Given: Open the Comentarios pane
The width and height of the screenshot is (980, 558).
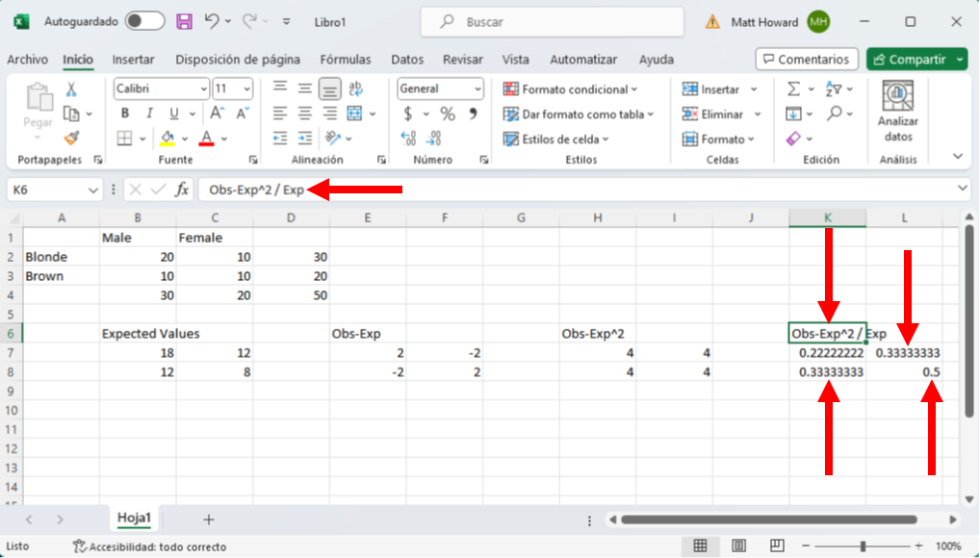Looking at the screenshot, I should [x=807, y=60].
